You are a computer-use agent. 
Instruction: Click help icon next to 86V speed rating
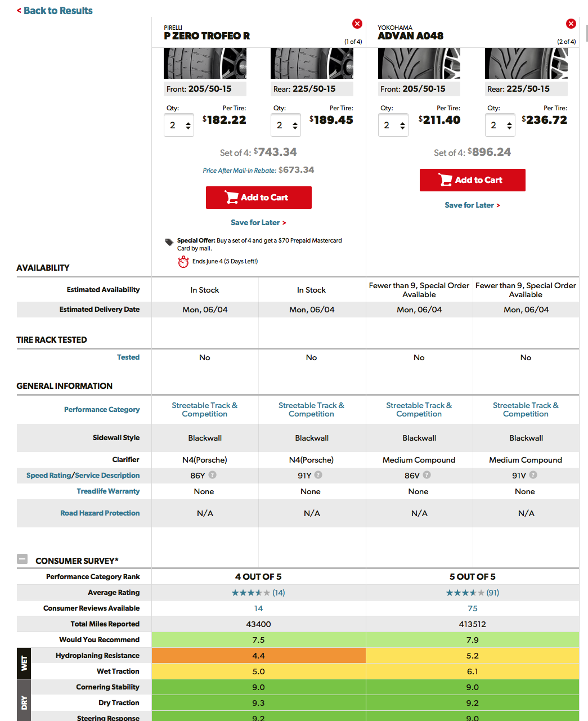427,475
